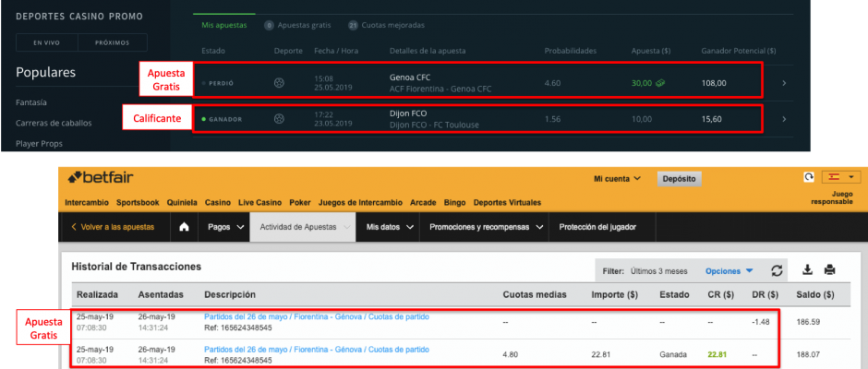Click the PERDIÓ status label
The width and height of the screenshot is (868, 369).
click(221, 83)
